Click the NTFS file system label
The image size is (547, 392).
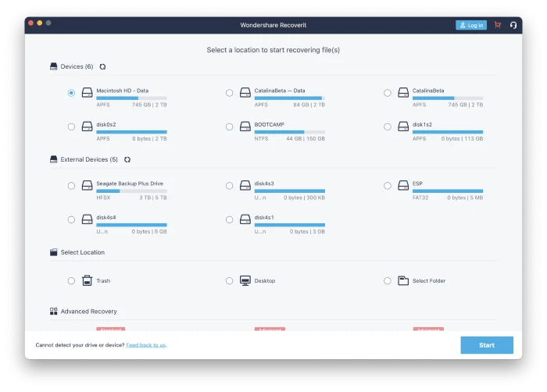(x=261, y=138)
